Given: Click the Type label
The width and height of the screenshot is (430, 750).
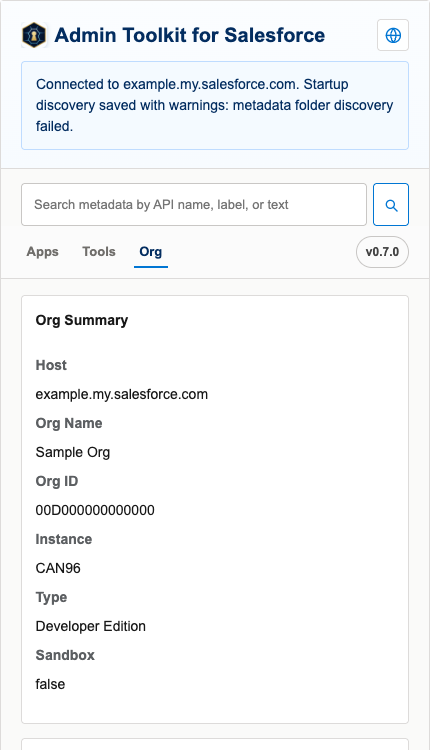Looking at the screenshot, I should click(x=51, y=597).
